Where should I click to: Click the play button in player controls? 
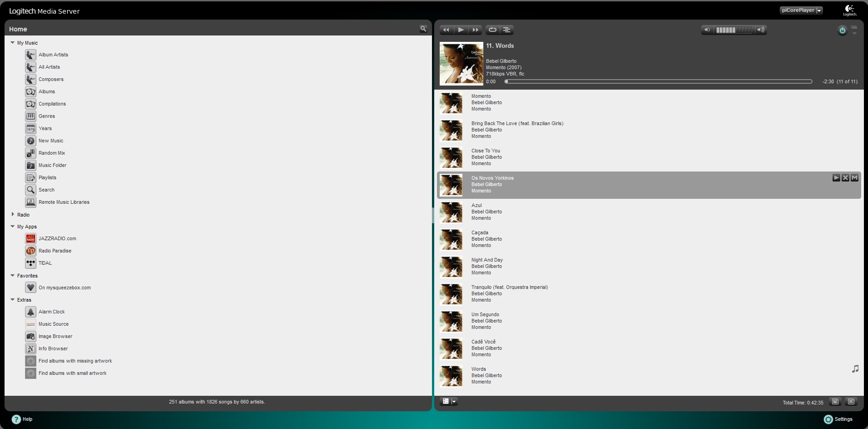tap(461, 30)
